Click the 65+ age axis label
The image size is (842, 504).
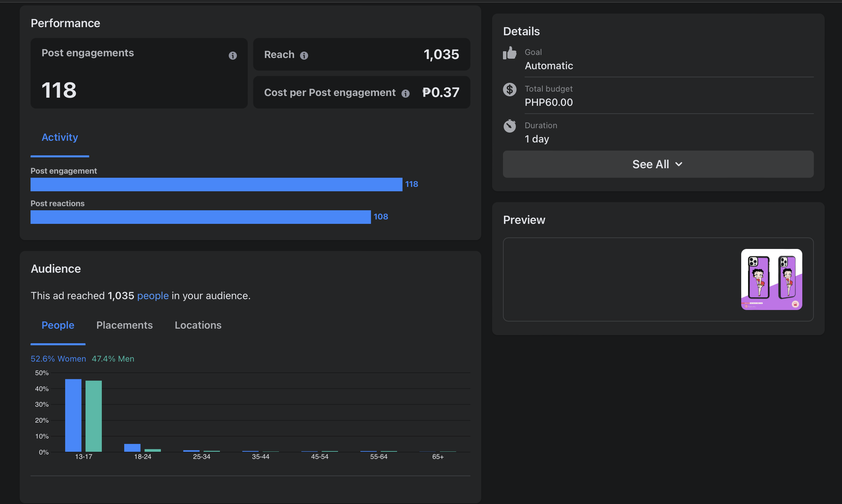click(x=438, y=457)
